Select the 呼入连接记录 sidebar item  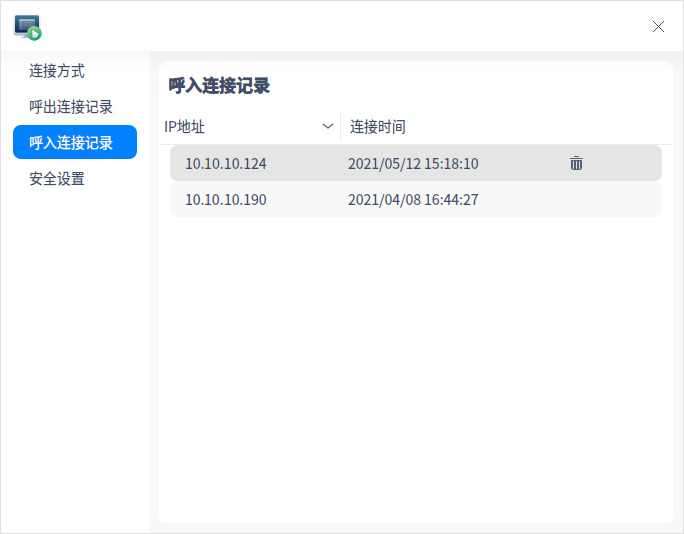tap(75, 142)
